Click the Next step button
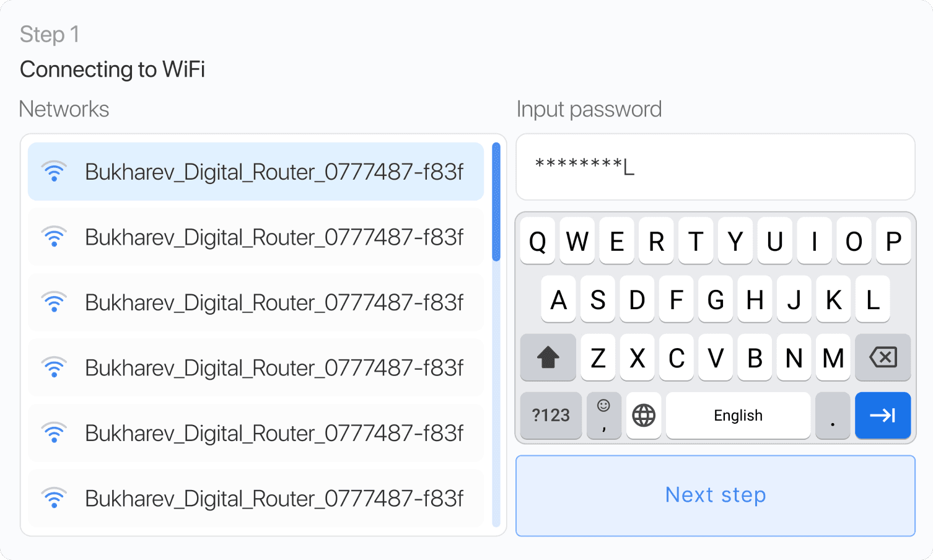 (716, 496)
